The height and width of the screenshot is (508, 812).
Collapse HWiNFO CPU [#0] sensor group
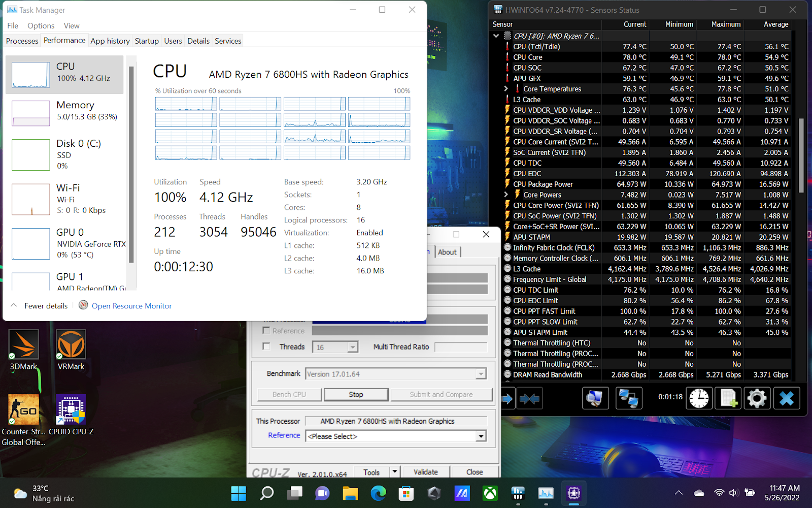click(496, 36)
